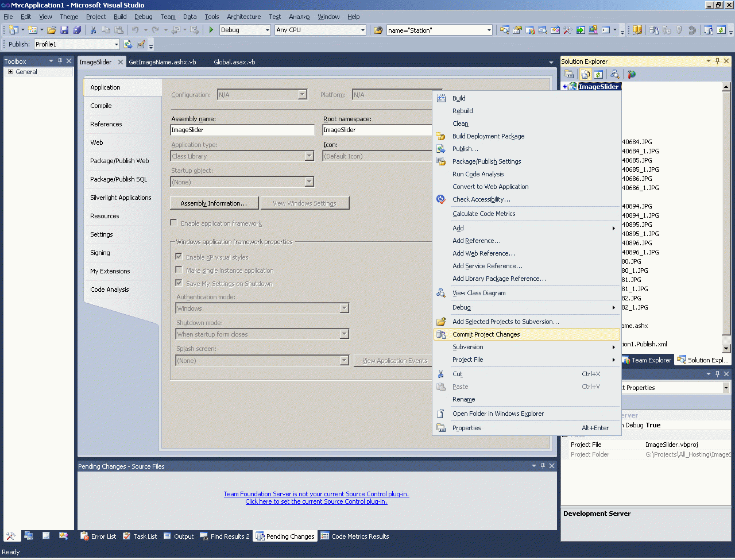Click the Undo toolbar icon
735x560 pixels.
point(136,30)
